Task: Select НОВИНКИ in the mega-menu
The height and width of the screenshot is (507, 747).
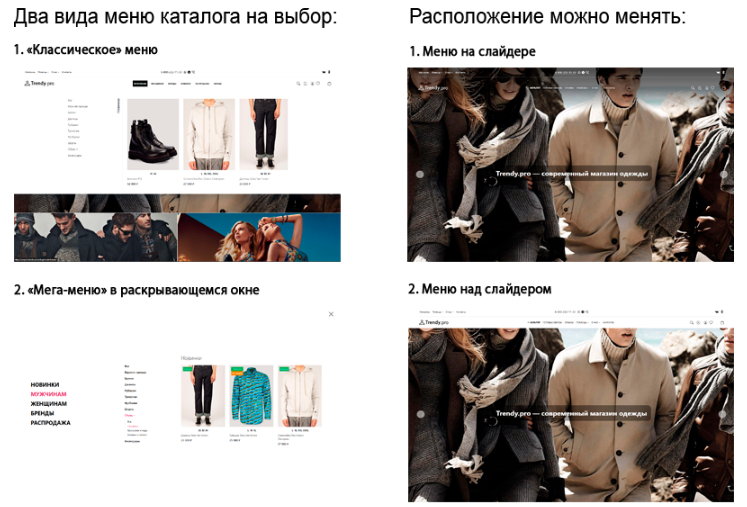Action: 45,385
